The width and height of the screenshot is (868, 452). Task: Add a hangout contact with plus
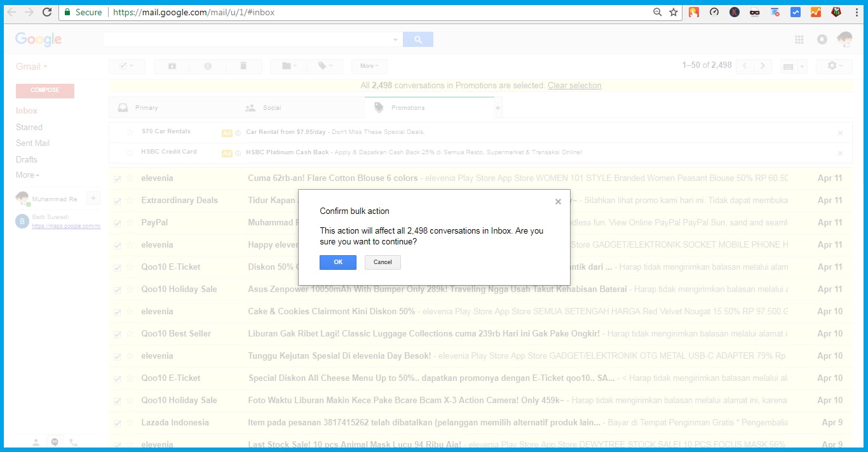tap(93, 199)
